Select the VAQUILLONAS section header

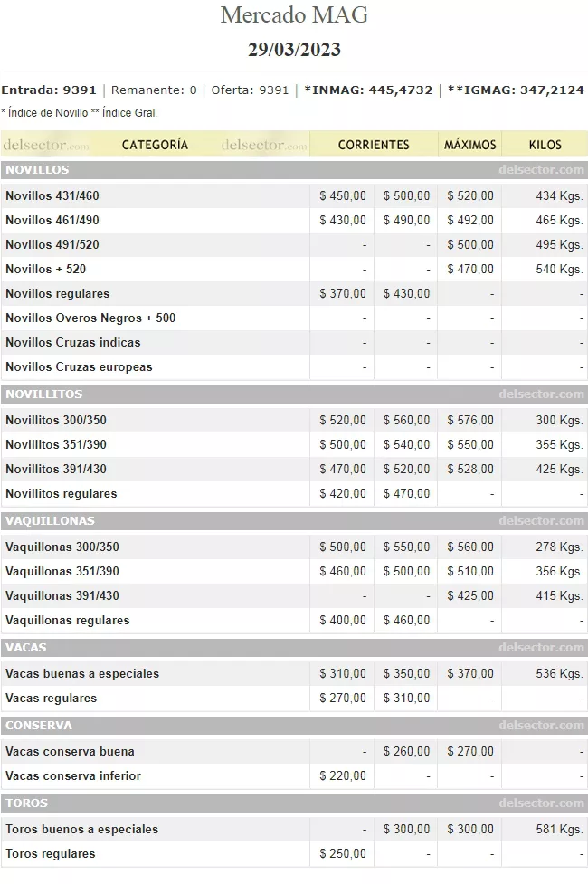(50, 521)
